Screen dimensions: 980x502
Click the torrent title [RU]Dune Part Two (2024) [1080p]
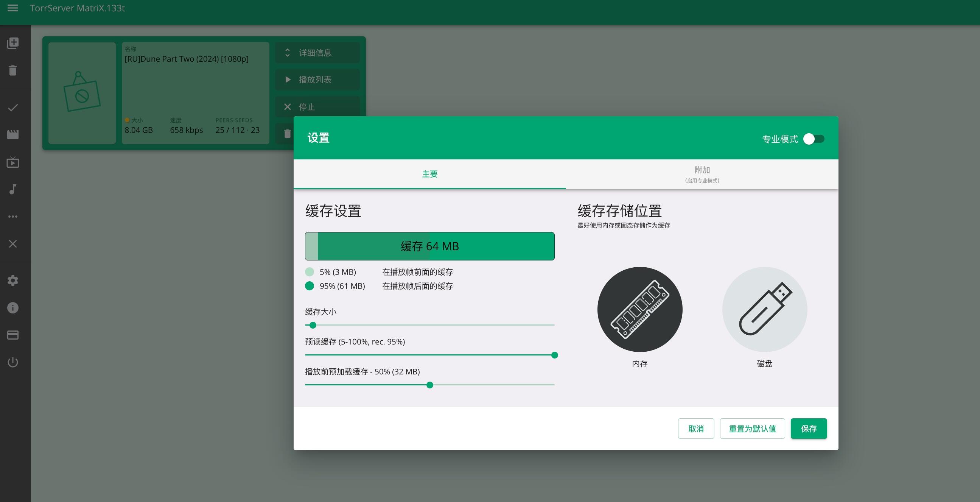pyautogui.click(x=187, y=59)
